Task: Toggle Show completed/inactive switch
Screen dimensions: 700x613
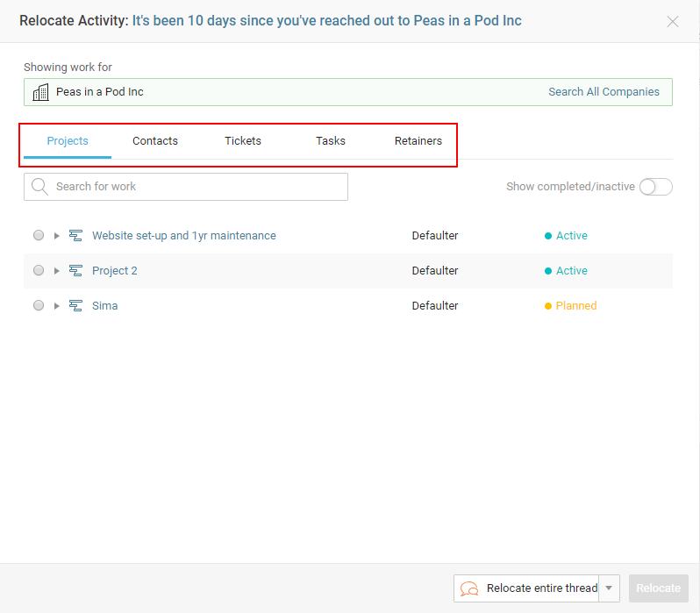Action: (655, 187)
